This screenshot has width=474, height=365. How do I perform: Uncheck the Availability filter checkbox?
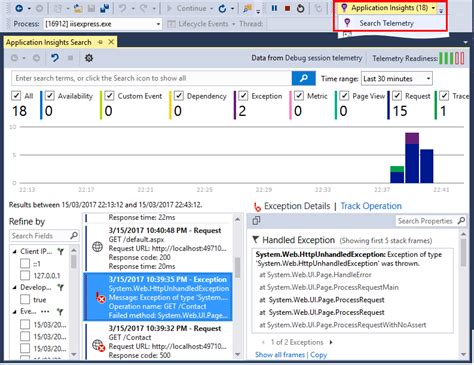49,96
